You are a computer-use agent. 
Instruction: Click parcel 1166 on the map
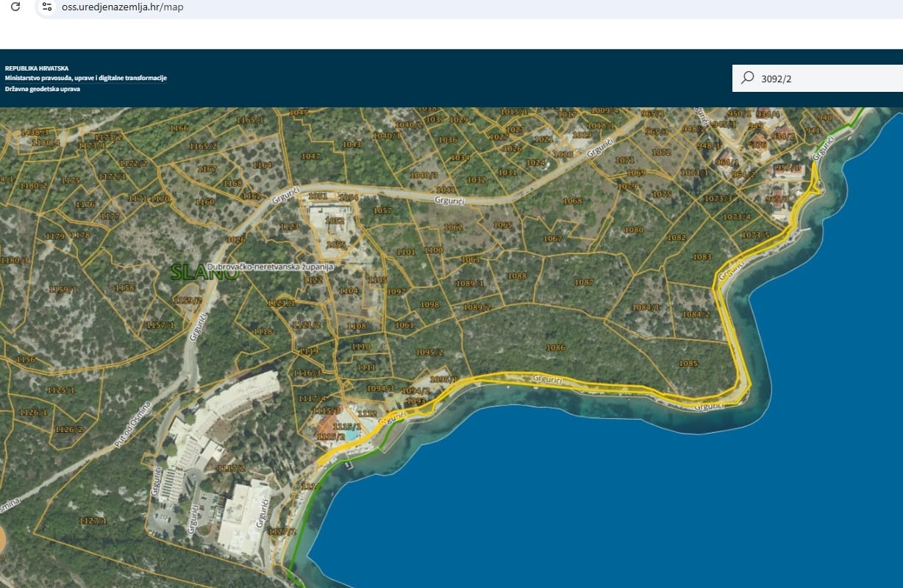click(x=179, y=128)
